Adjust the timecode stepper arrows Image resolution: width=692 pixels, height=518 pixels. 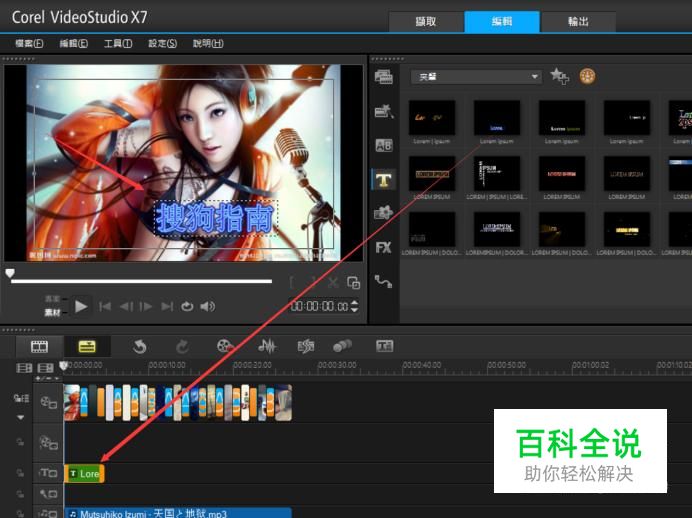(354, 306)
